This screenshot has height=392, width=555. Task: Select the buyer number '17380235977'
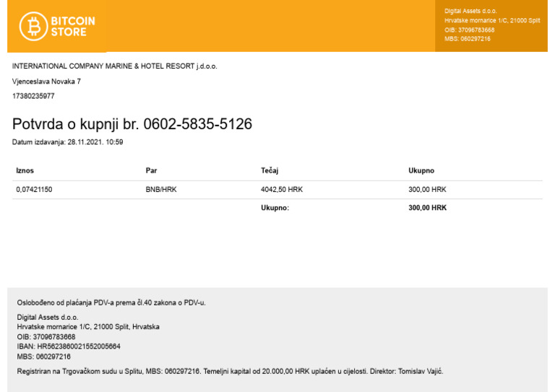pos(33,96)
